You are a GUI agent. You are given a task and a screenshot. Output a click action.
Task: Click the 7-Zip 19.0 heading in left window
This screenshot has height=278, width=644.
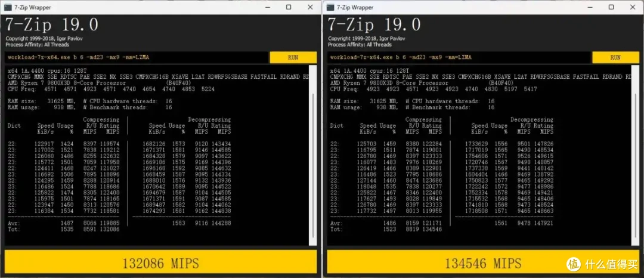51,25
